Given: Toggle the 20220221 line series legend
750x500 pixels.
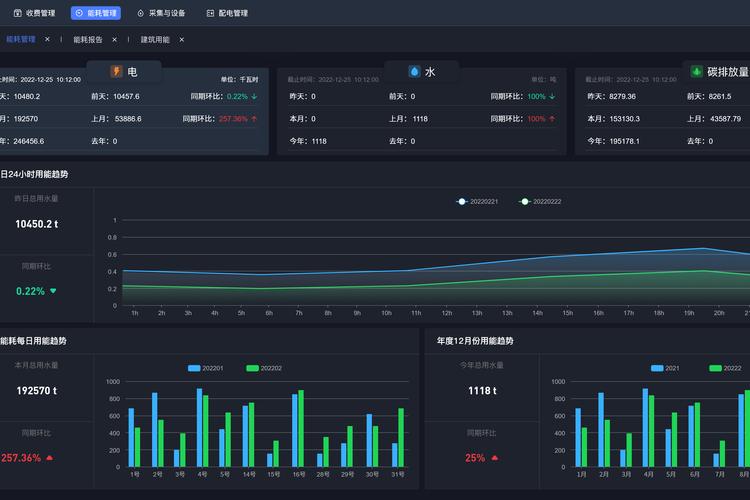Looking at the screenshot, I should click(x=477, y=201).
